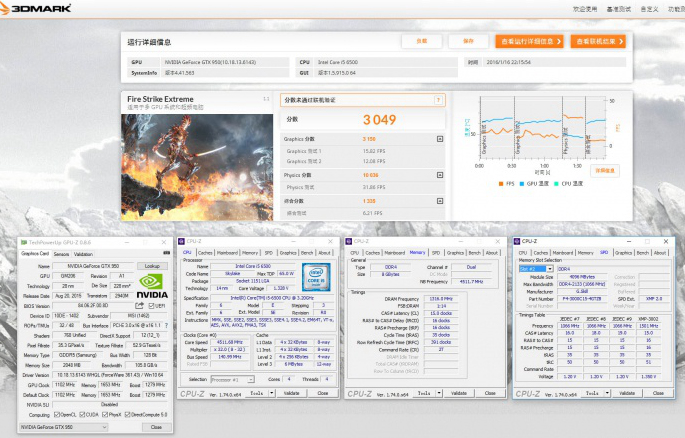Click the 3DMark logo in the header

[35, 8]
